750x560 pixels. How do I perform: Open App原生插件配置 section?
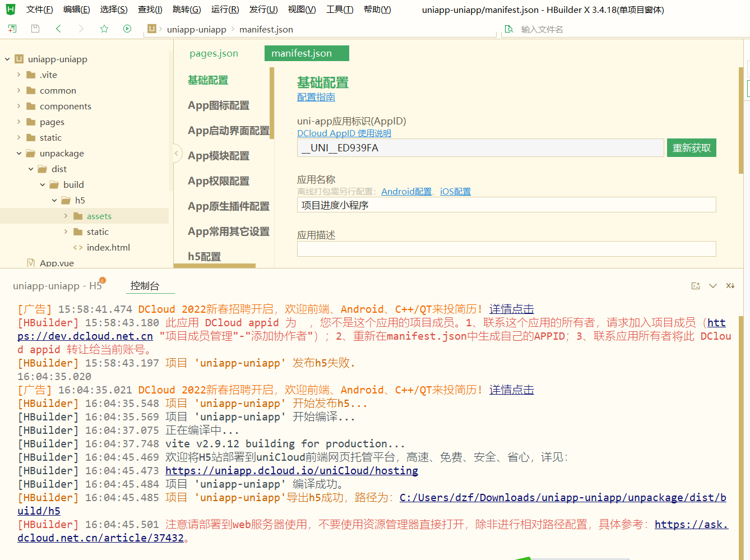(229, 206)
